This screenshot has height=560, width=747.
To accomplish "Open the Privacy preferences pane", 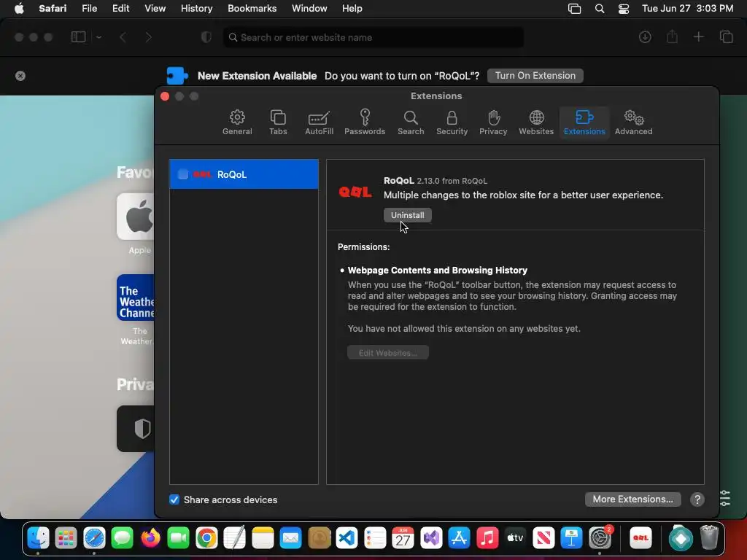I will [x=493, y=122].
